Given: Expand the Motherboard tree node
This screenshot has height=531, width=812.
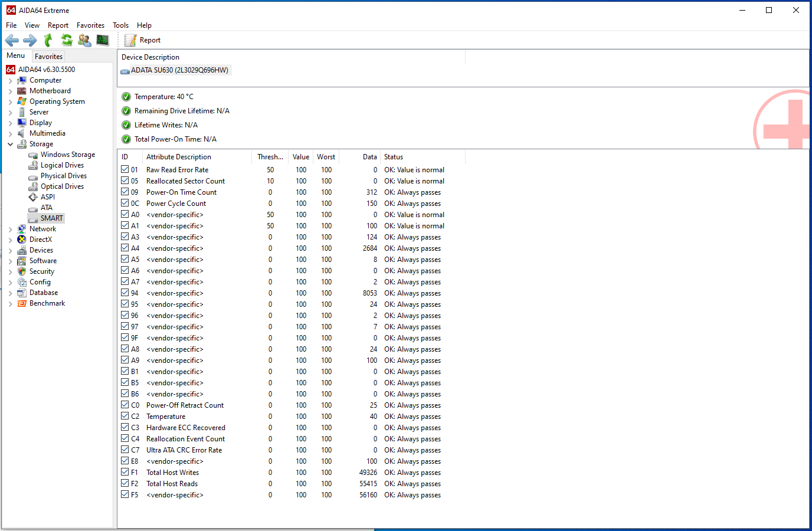Looking at the screenshot, I should [x=10, y=91].
